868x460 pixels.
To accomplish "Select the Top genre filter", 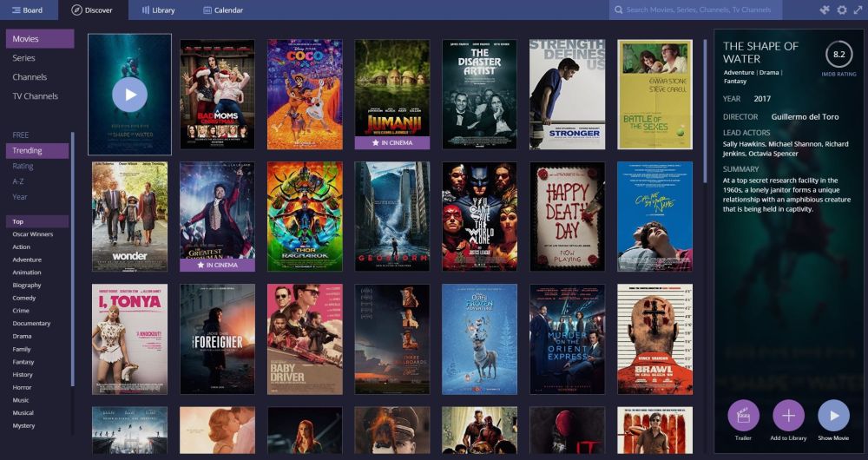I will point(37,221).
